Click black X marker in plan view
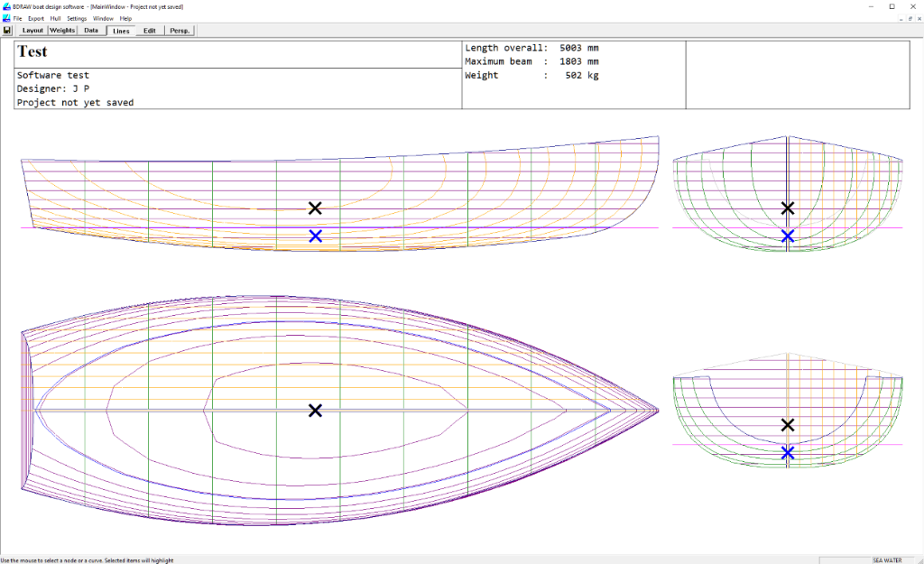This screenshot has width=924, height=564. click(x=315, y=411)
